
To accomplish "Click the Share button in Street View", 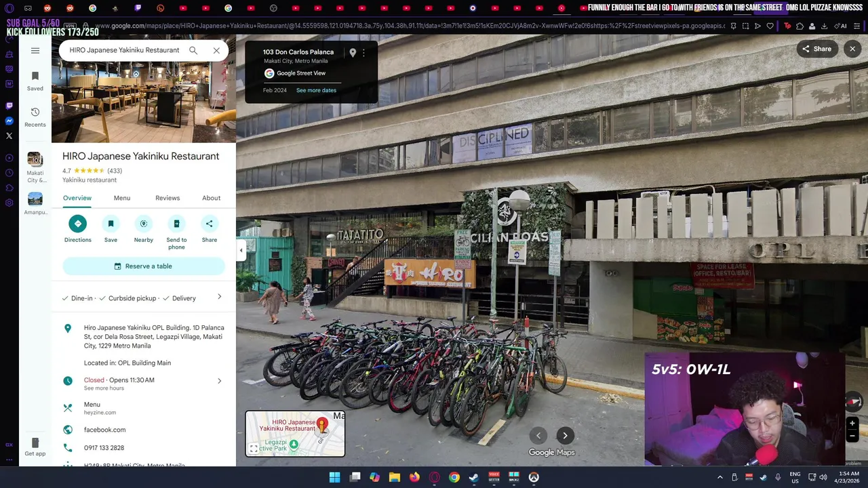I will pos(817,49).
